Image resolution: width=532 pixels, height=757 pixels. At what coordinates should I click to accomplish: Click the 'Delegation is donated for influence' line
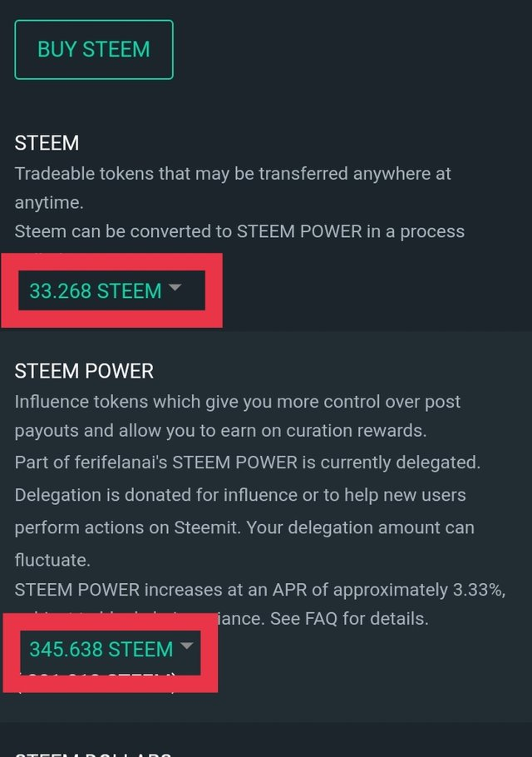click(x=240, y=495)
